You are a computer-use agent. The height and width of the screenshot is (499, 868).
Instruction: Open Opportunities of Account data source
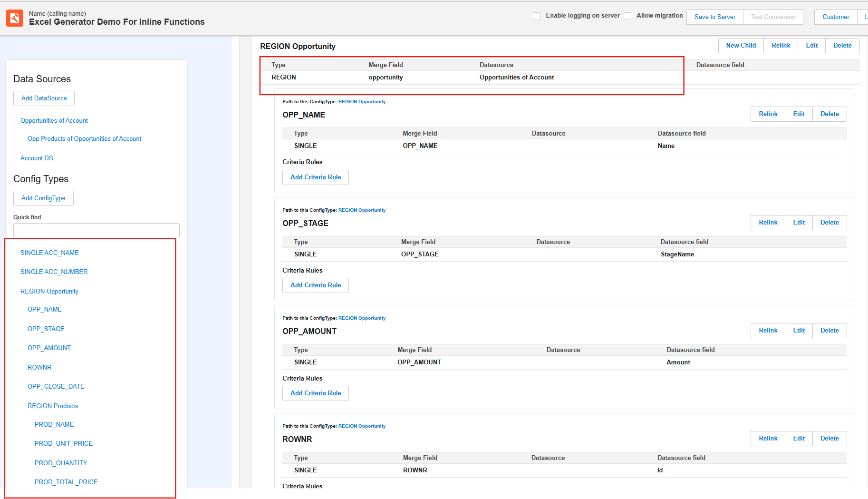(54, 121)
